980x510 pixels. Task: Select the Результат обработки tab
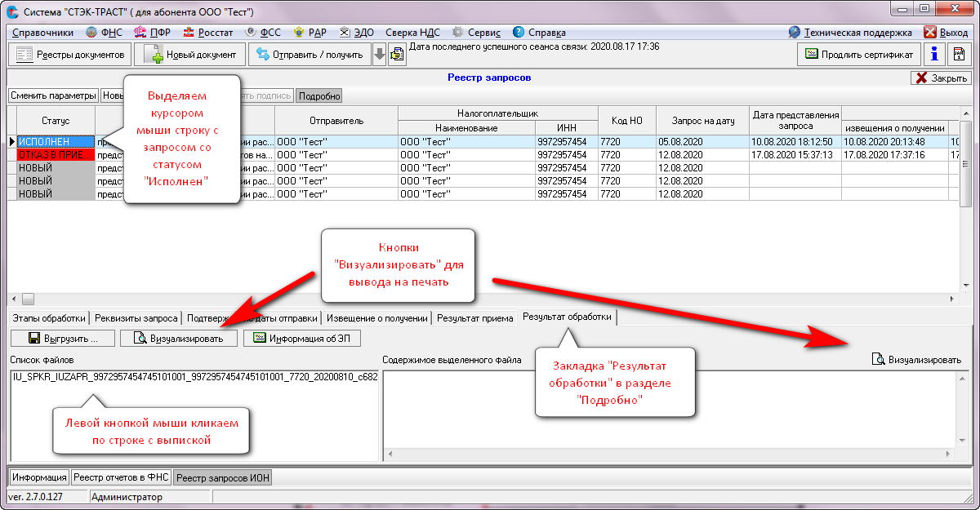pos(567,317)
